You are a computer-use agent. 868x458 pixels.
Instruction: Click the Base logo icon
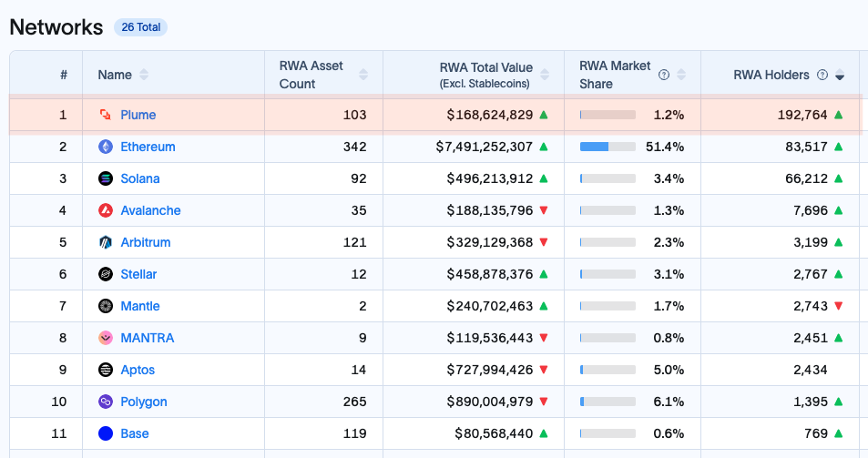[x=105, y=433]
